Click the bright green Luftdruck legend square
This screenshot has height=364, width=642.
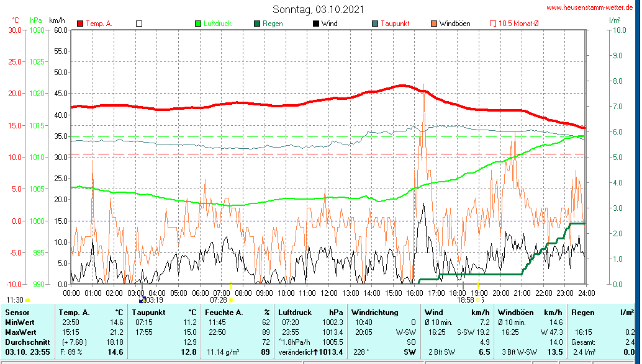pos(198,24)
